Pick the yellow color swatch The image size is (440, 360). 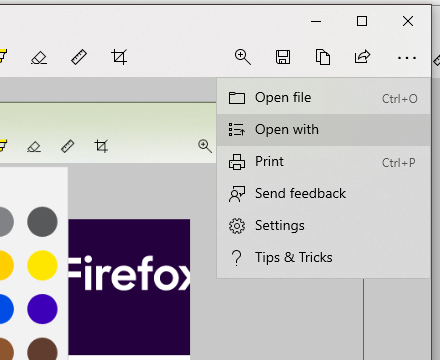(42, 265)
